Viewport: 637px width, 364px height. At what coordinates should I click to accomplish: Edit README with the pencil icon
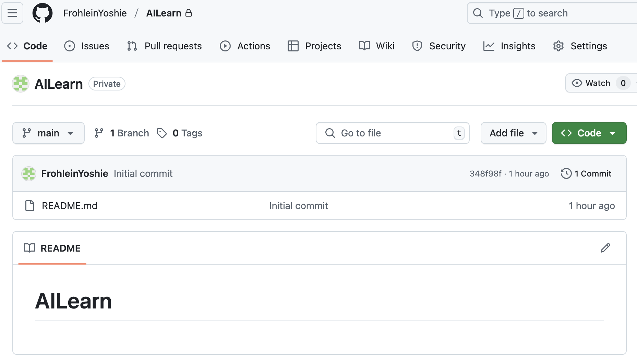pos(605,248)
